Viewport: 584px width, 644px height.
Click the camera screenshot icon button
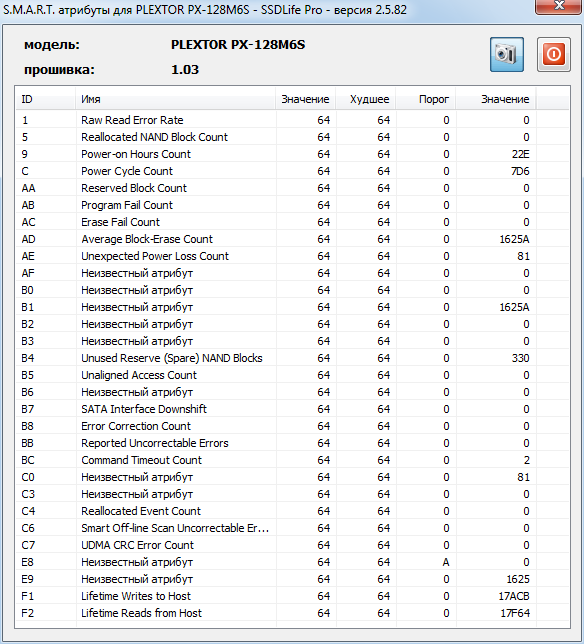tap(506, 54)
